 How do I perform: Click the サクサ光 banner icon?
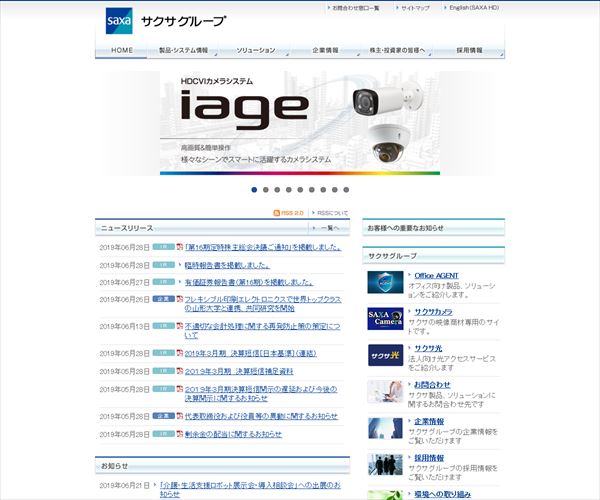coord(384,355)
